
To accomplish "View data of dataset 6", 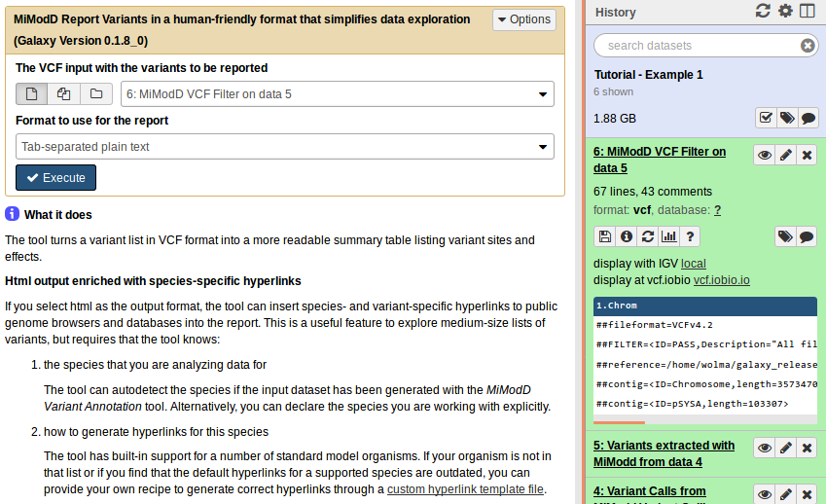I will pyautogui.click(x=765, y=155).
